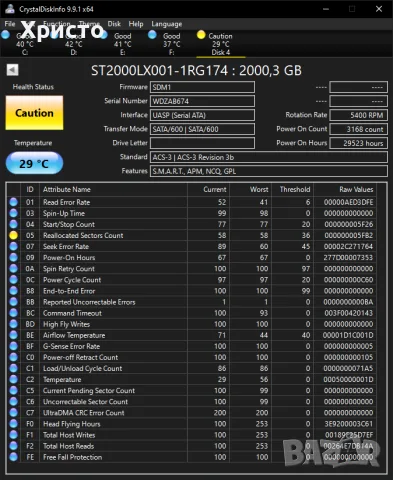Click the Rotation Rate value 5400 RPM
This screenshot has width=393, height=480.
358,115
